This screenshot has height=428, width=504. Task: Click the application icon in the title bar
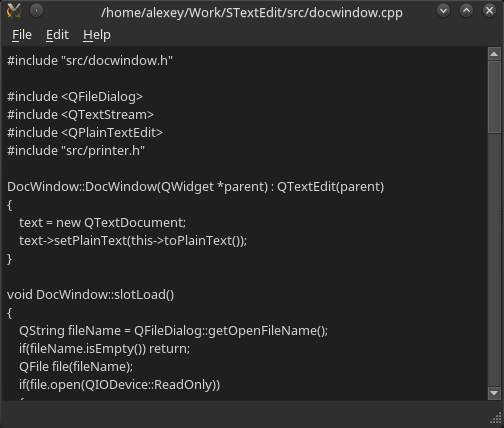click(x=14, y=11)
